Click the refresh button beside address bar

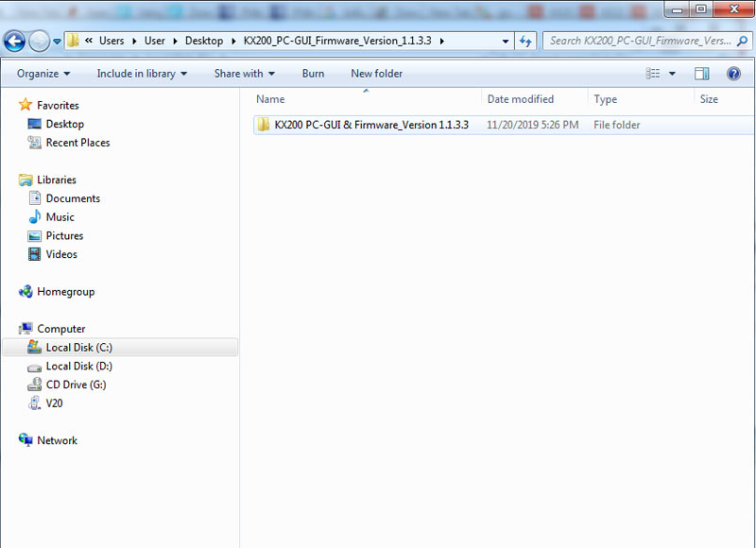(x=527, y=41)
